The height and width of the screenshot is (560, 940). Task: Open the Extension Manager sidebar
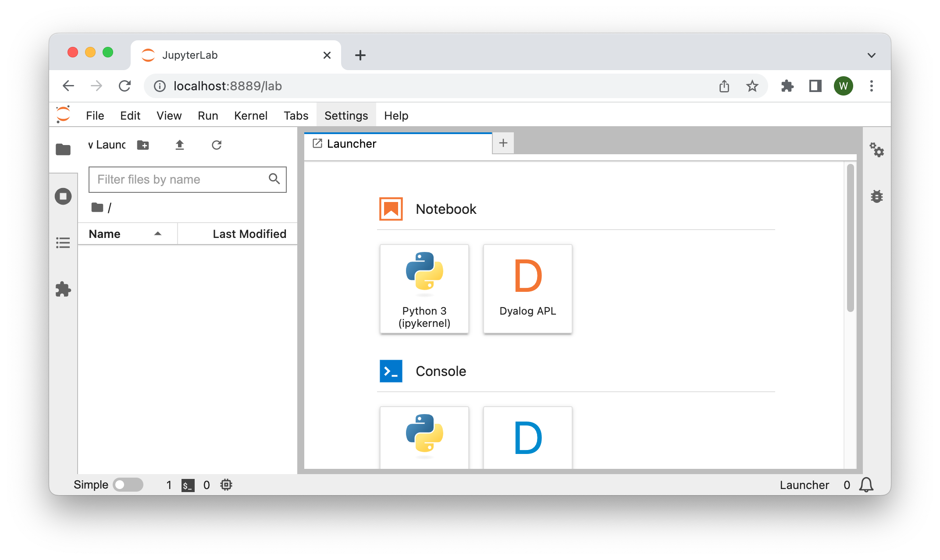(63, 289)
